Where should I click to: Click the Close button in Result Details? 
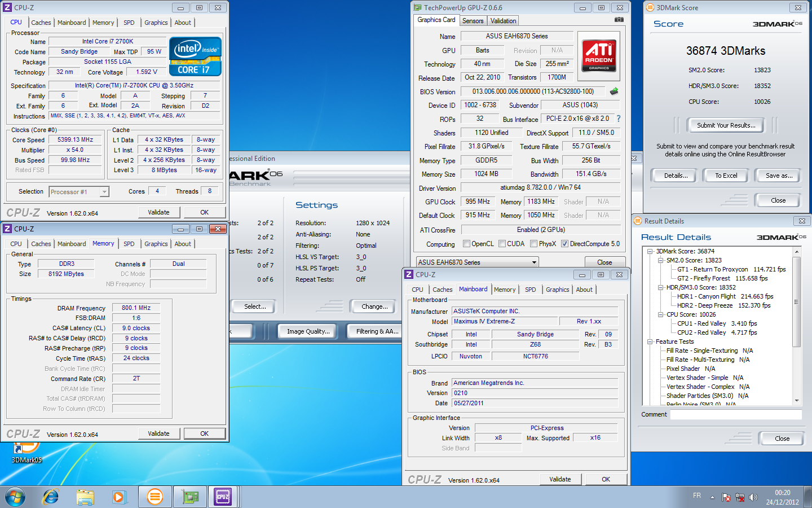(782, 439)
